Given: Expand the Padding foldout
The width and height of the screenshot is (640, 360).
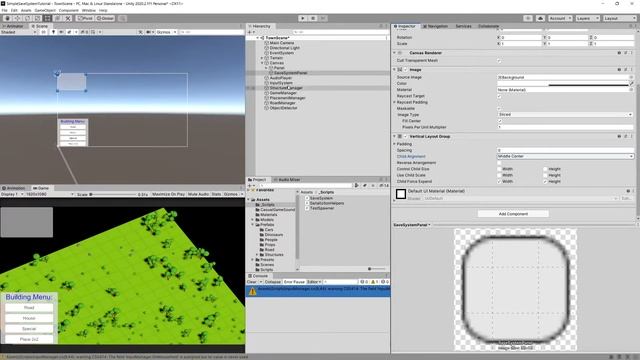Looking at the screenshot, I should [x=395, y=144].
